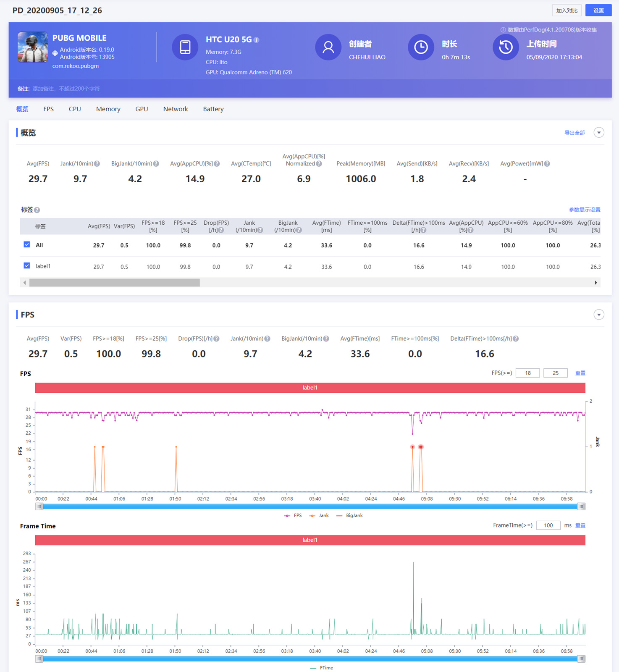Open the Battery tab
The height and width of the screenshot is (672, 619).
[x=213, y=109]
